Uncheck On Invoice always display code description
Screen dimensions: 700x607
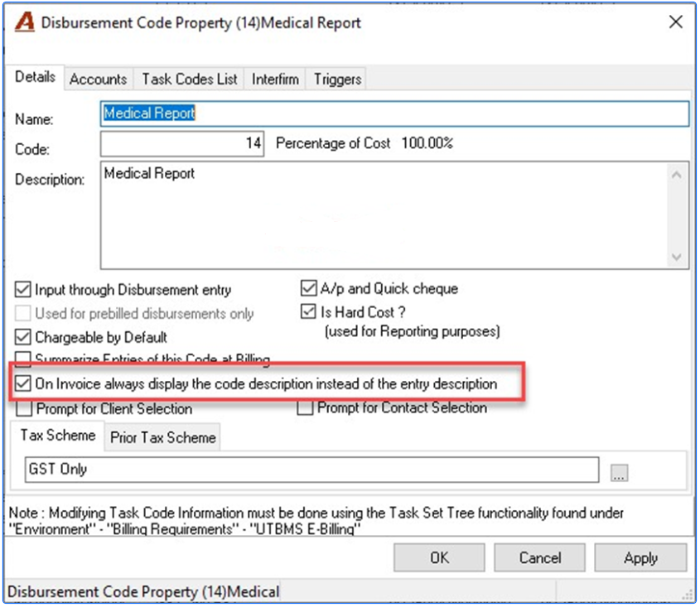click(x=22, y=383)
